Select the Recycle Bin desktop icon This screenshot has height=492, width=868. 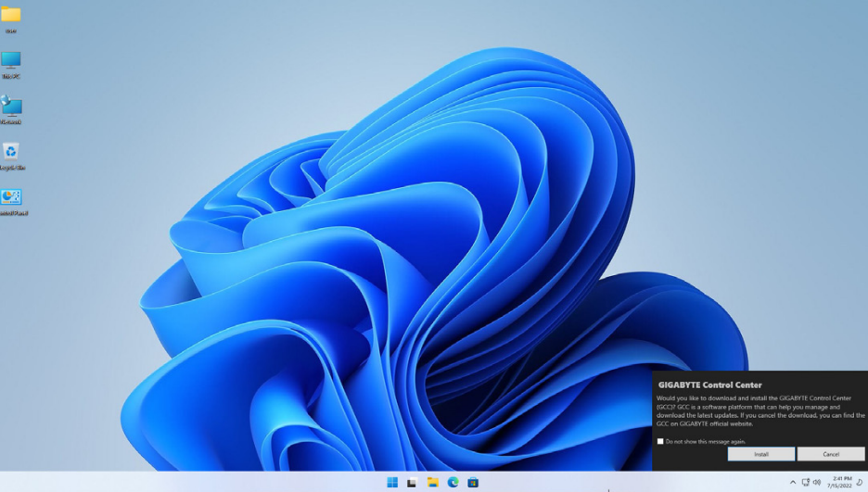pyautogui.click(x=11, y=152)
